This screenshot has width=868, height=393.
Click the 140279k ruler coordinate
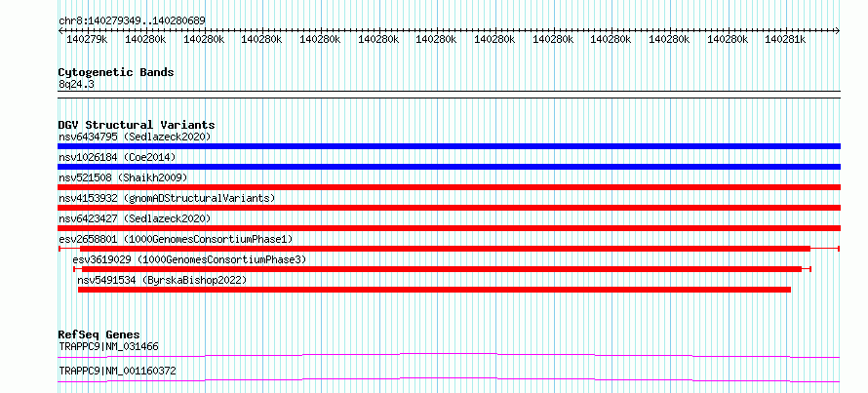pos(87,39)
